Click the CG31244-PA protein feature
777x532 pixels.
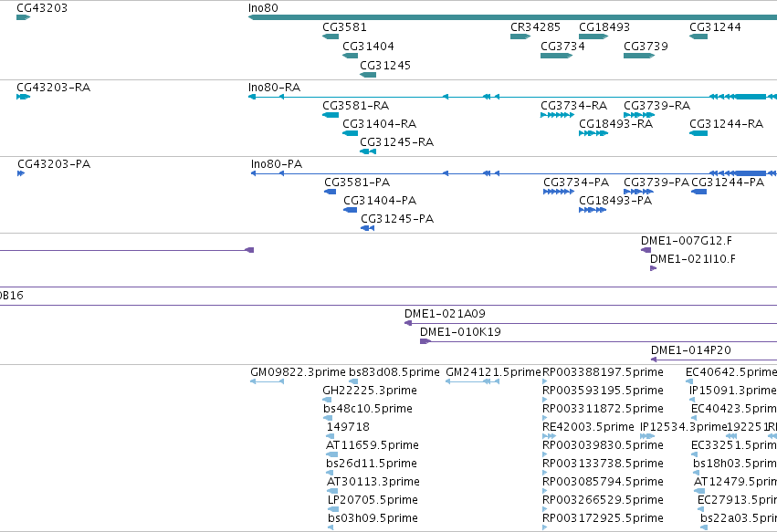pos(699,192)
